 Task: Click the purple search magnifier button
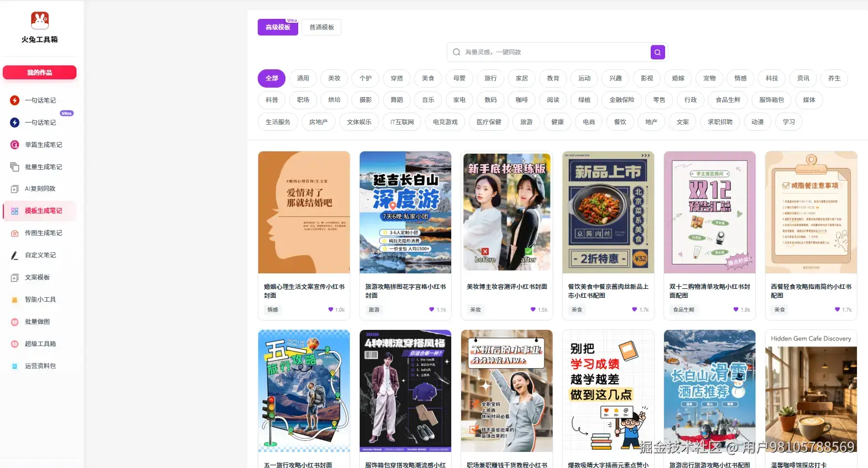tap(657, 52)
